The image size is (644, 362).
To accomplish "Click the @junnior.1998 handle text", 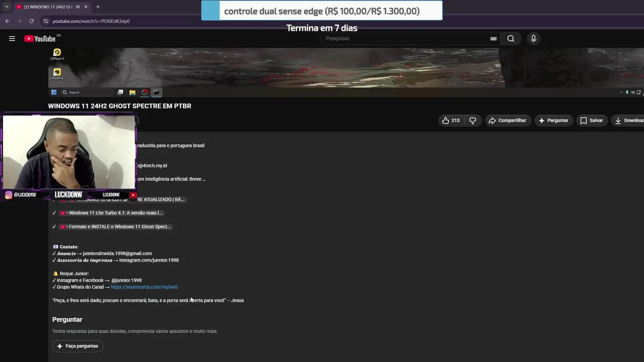I will [x=127, y=281].
